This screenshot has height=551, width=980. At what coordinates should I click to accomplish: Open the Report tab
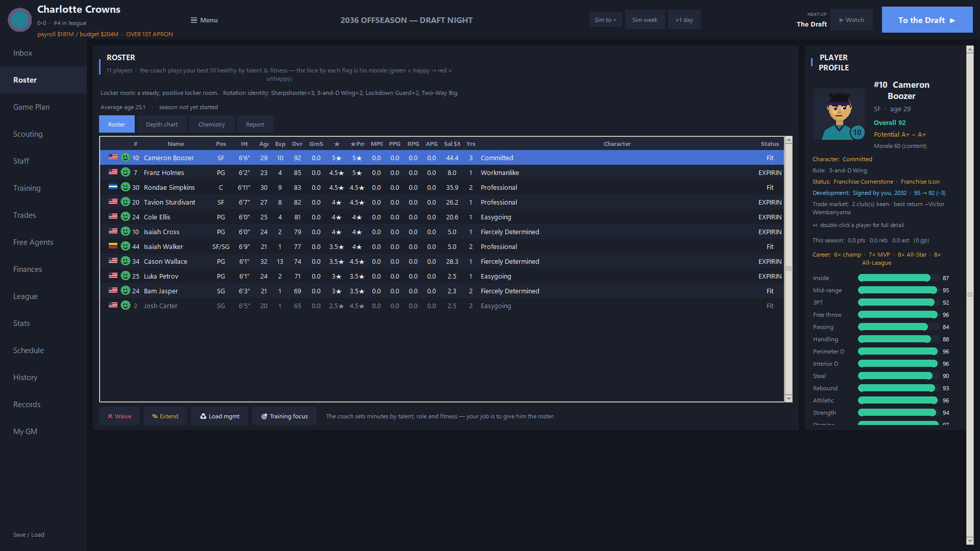pyautogui.click(x=255, y=124)
